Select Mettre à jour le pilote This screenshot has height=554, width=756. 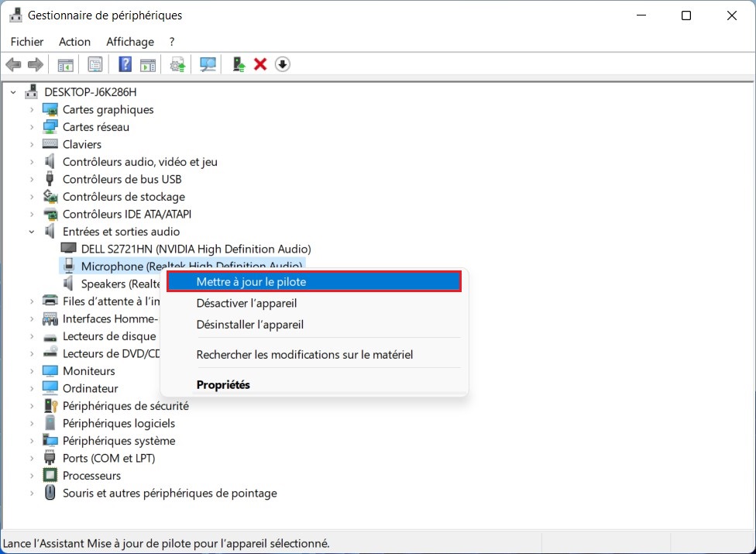point(314,282)
